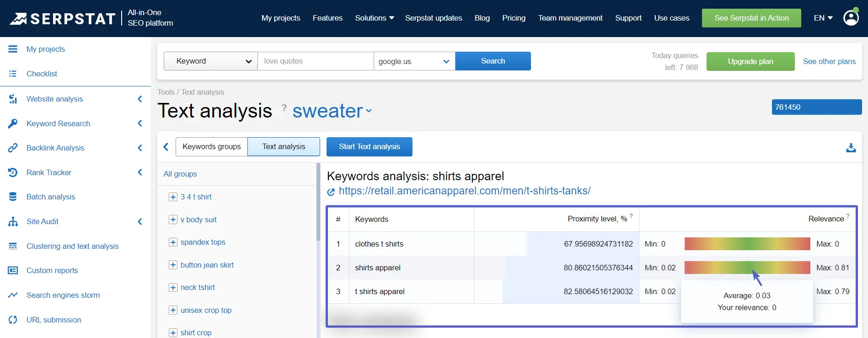Expand the 'spandex tops' group
The height and width of the screenshot is (338, 868).
(173, 242)
